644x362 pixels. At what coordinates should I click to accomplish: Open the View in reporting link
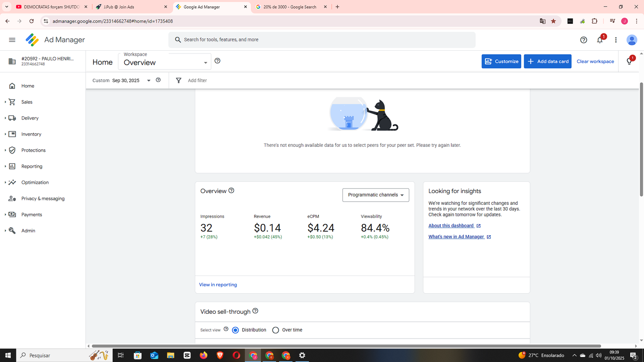(218, 285)
